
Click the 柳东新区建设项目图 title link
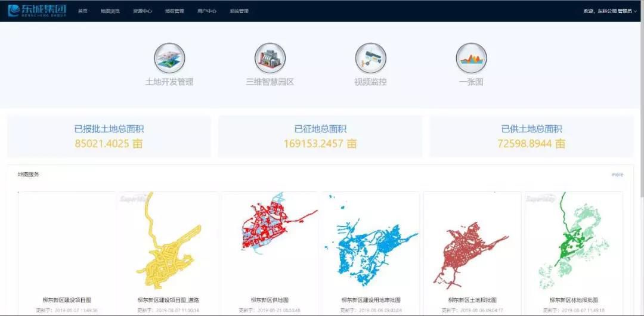67,300
